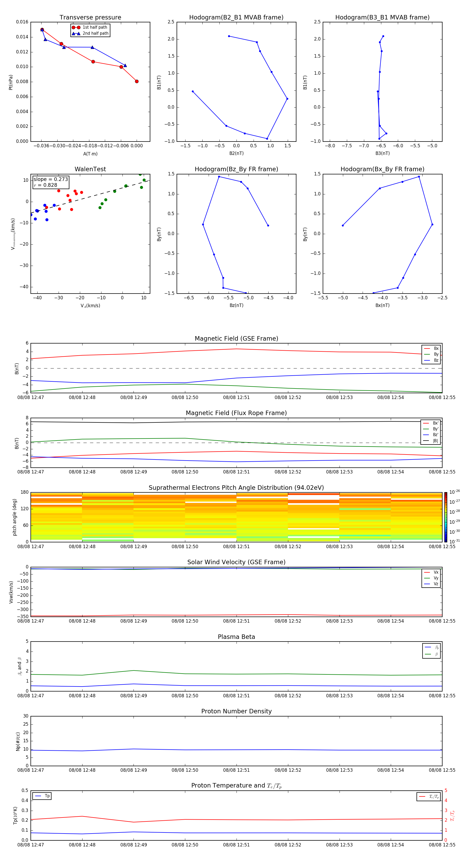Click By' legend entry in Flux Rope plot
This screenshot has width=473, height=868.
pyautogui.click(x=431, y=429)
